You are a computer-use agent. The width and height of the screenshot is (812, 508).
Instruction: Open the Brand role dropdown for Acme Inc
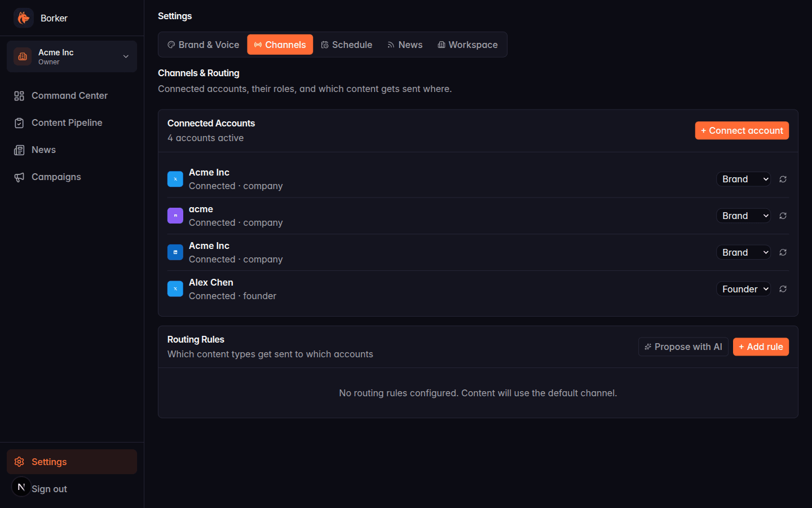click(x=743, y=179)
